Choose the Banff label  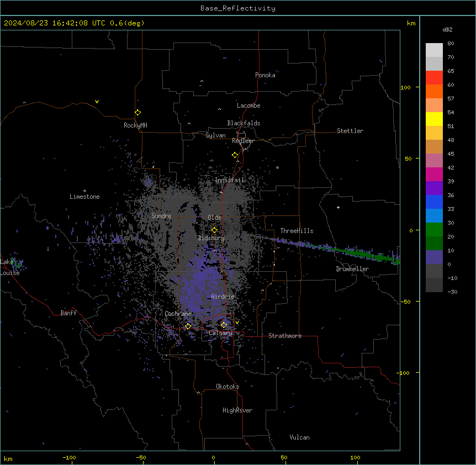click(x=68, y=313)
